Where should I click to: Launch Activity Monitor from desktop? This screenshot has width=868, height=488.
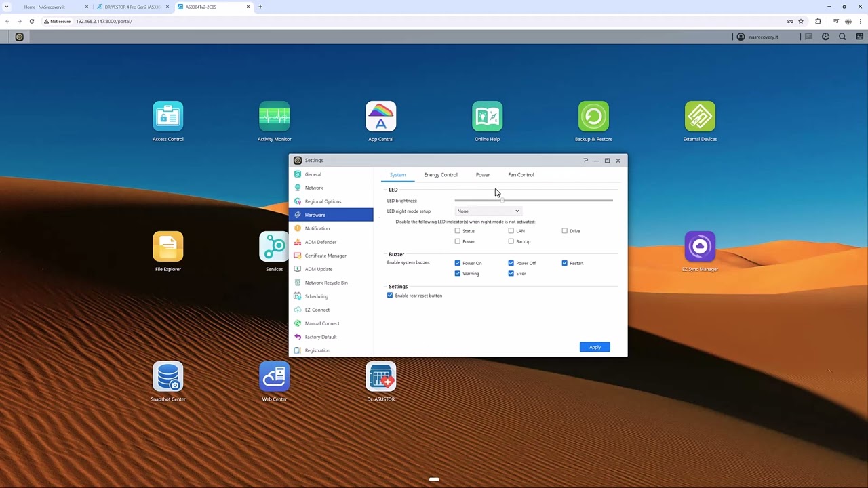274,117
